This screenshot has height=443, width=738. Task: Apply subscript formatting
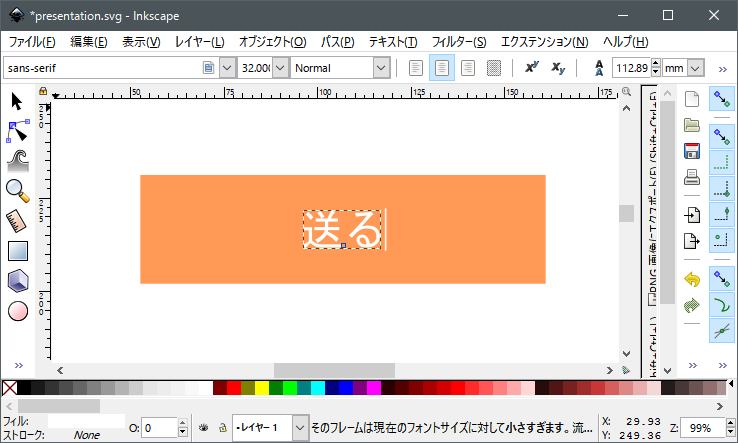(x=558, y=68)
